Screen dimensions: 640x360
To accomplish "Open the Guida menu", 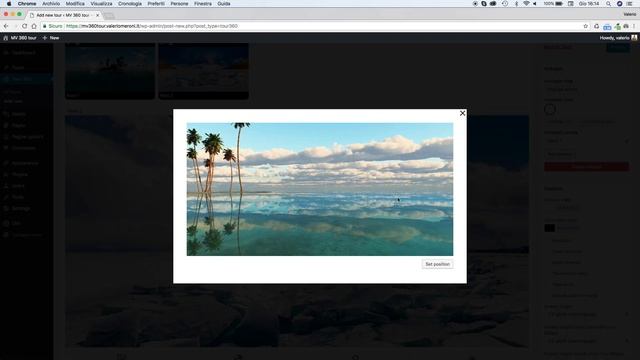I will point(224,3).
